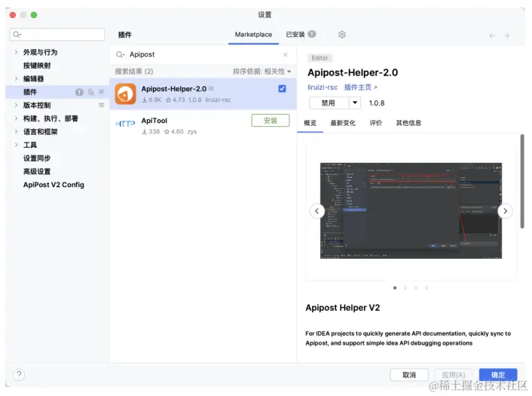Open the dropdown arrow next to 禁用
This screenshot has width=532, height=396.
(x=355, y=103)
